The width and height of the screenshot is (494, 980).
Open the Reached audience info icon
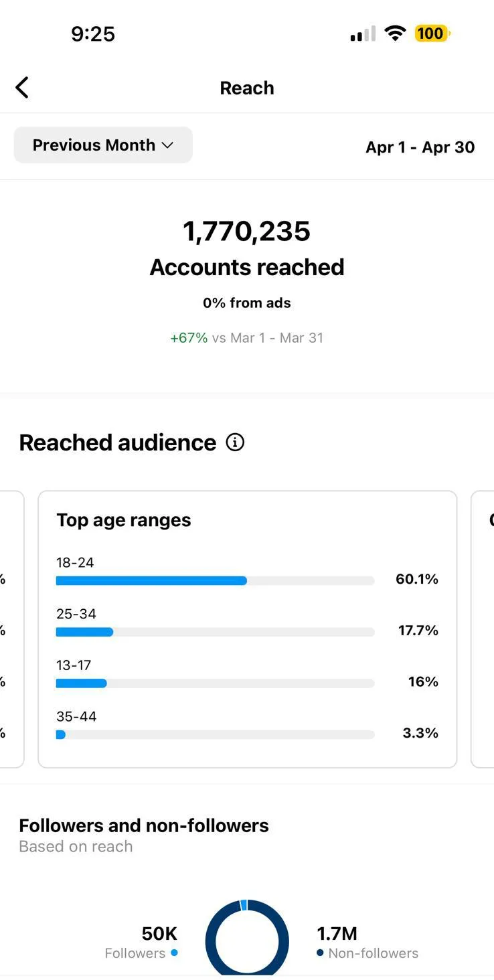tap(234, 442)
